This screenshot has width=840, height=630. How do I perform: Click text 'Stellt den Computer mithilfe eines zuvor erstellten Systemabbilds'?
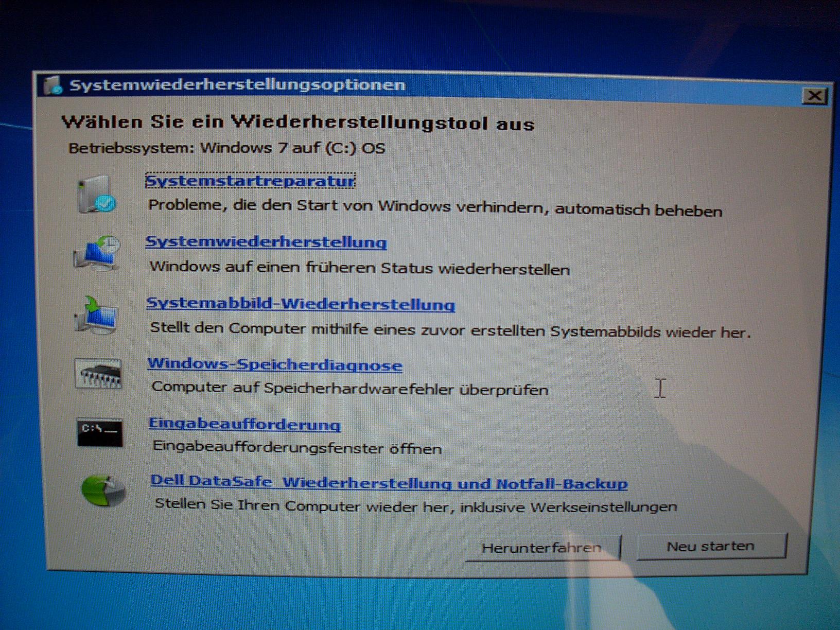tap(405, 329)
